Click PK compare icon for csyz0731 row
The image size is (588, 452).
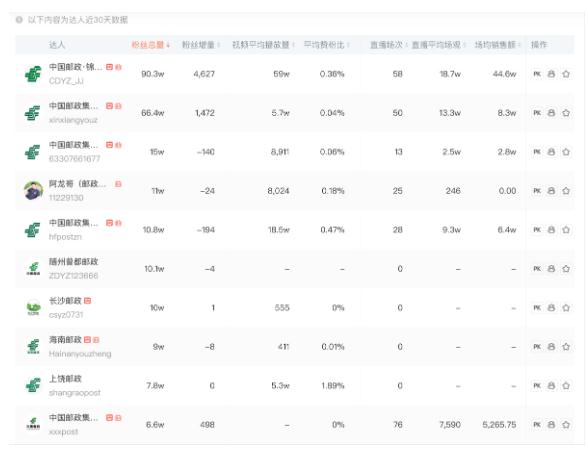click(x=537, y=308)
